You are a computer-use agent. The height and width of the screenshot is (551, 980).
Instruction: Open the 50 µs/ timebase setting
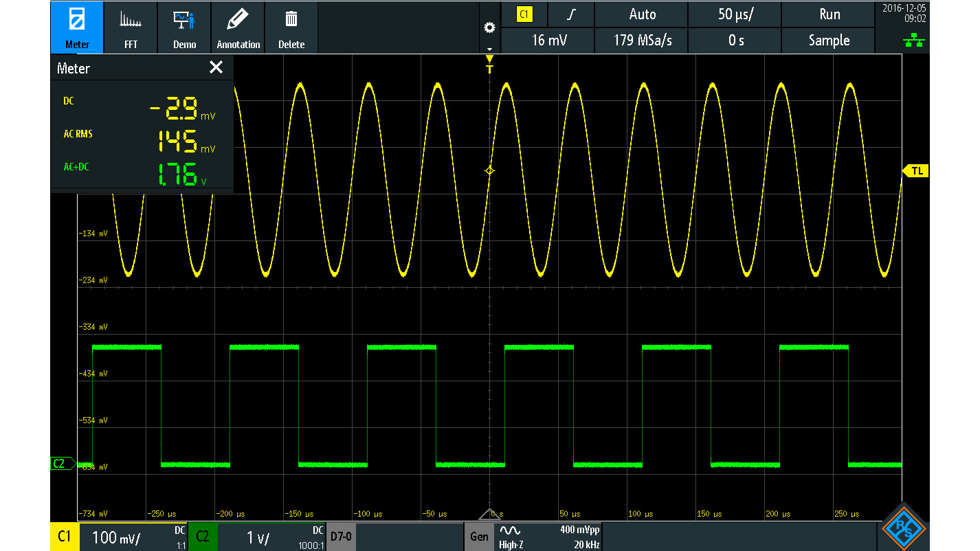pyautogui.click(x=735, y=14)
